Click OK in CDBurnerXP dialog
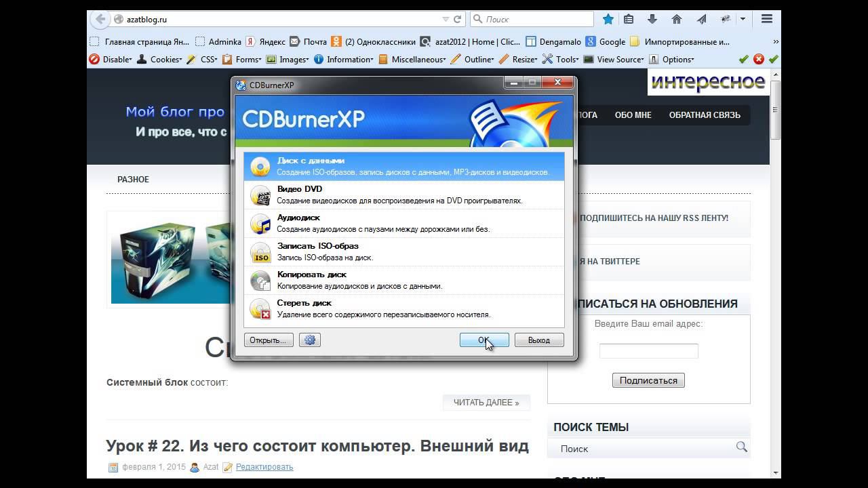 (484, 340)
